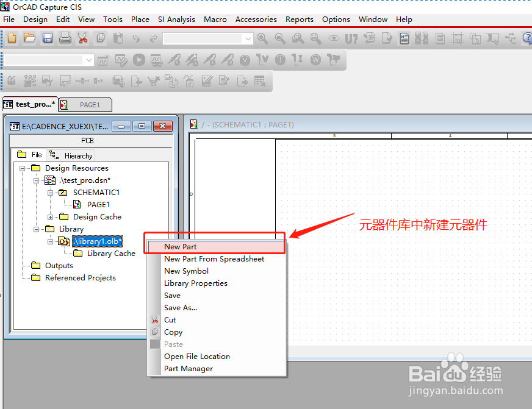Click the Voltage marker V icon

pyautogui.click(x=245, y=60)
